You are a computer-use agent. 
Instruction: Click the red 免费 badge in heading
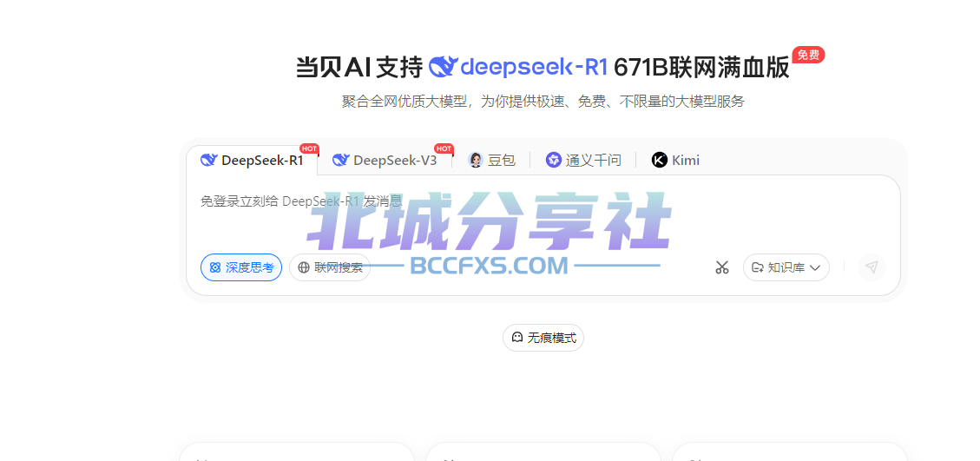(x=808, y=55)
